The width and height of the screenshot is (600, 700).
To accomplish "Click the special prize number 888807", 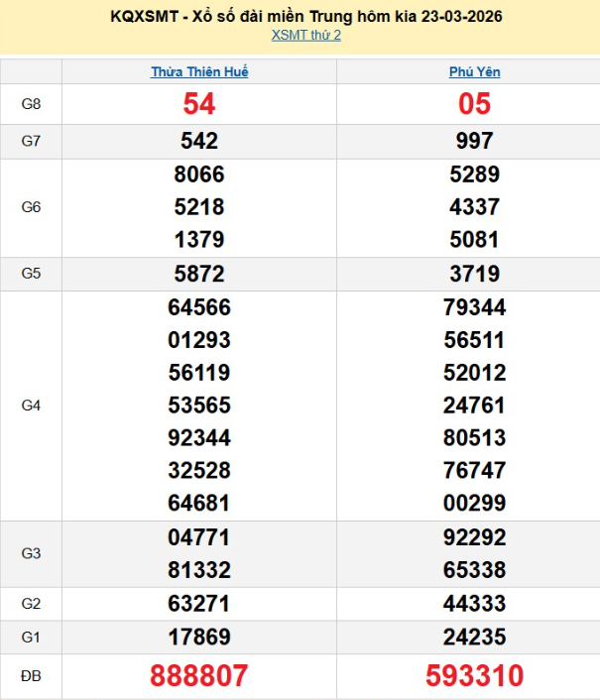I will [199, 676].
